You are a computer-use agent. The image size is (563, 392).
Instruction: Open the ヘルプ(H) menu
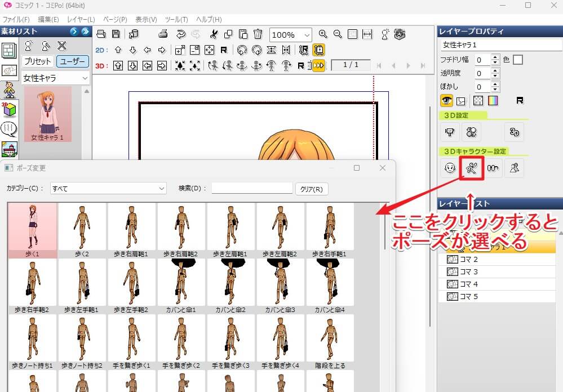pyautogui.click(x=209, y=19)
